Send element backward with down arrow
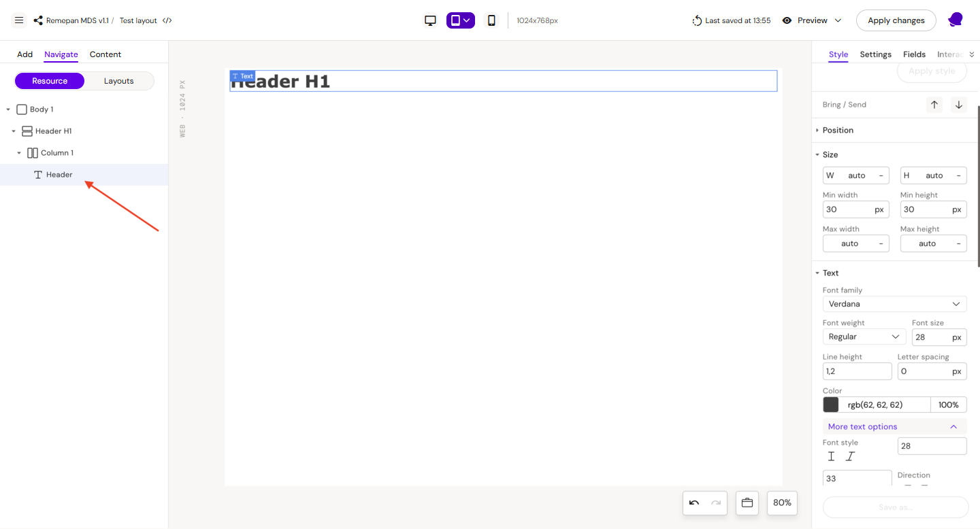 pyautogui.click(x=959, y=105)
